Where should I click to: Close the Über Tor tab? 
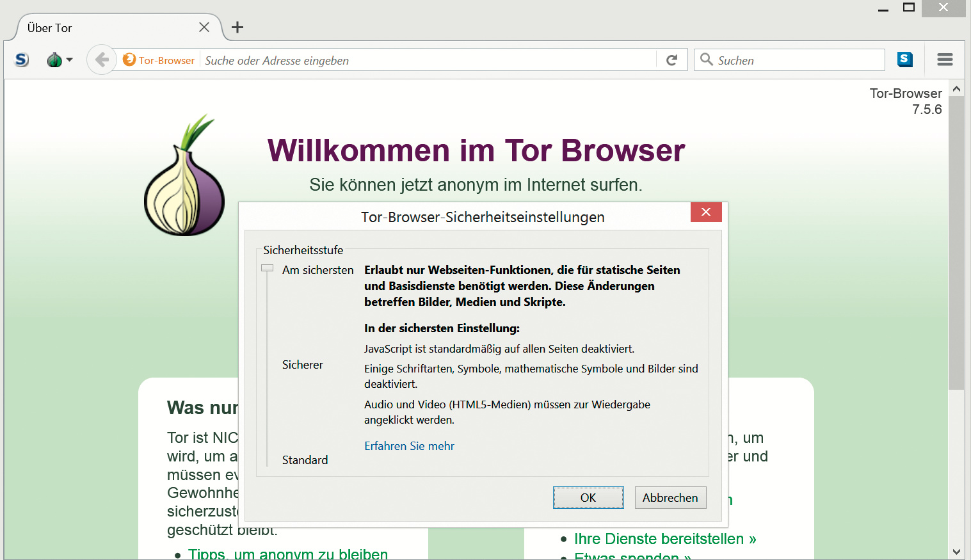tap(204, 28)
